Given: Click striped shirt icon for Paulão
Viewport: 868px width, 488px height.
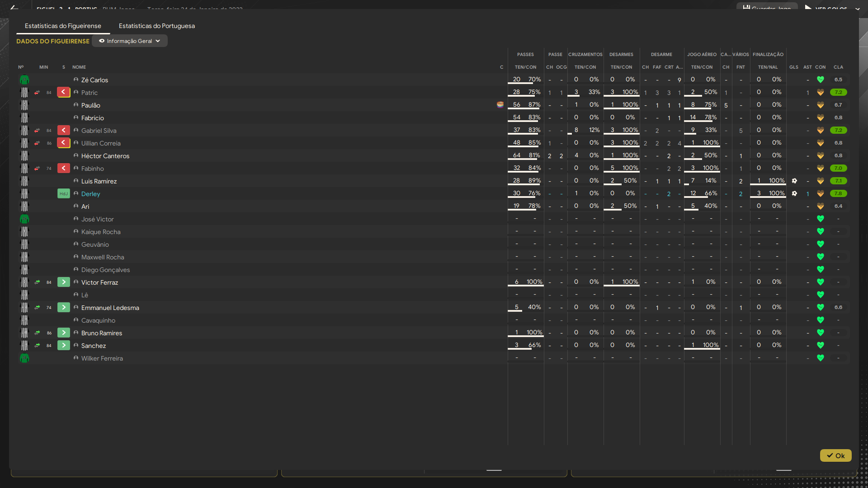Looking at the screenshot, I should coord(24,105).
